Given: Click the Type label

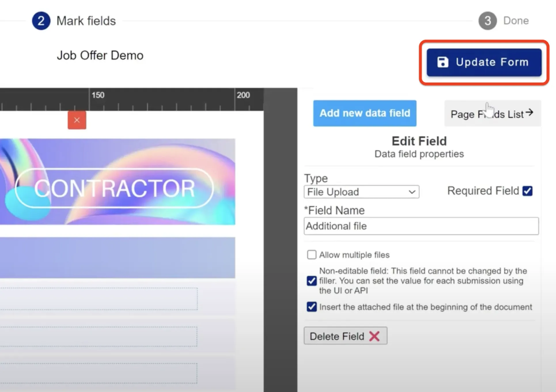Looking at the screenshot, I should click(x=316, y=178).
